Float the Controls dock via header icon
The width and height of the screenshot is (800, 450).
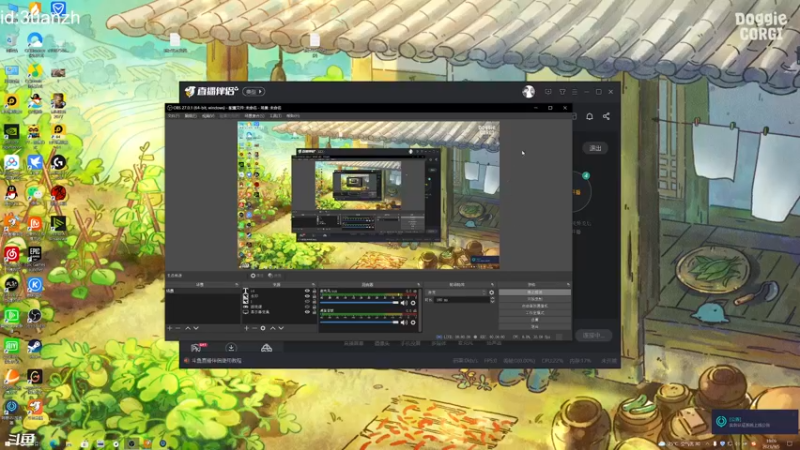[x=568, y=285]
